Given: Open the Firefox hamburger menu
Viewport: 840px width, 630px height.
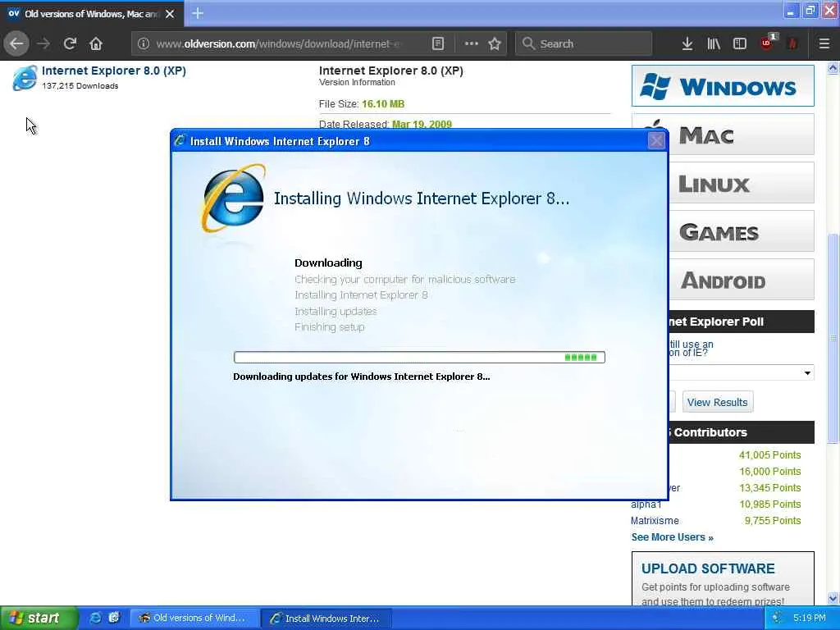Looking at the screenshot, I should (x=824, y=44).
